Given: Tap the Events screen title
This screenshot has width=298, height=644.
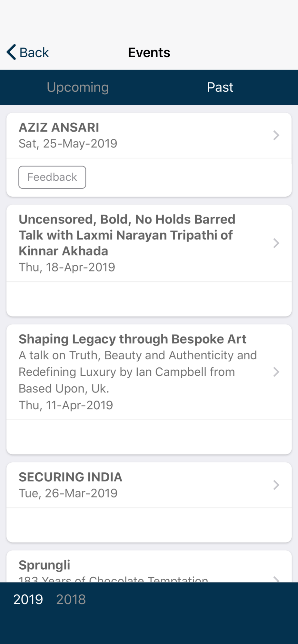Looking at the screenshot, I should (149, 52).
